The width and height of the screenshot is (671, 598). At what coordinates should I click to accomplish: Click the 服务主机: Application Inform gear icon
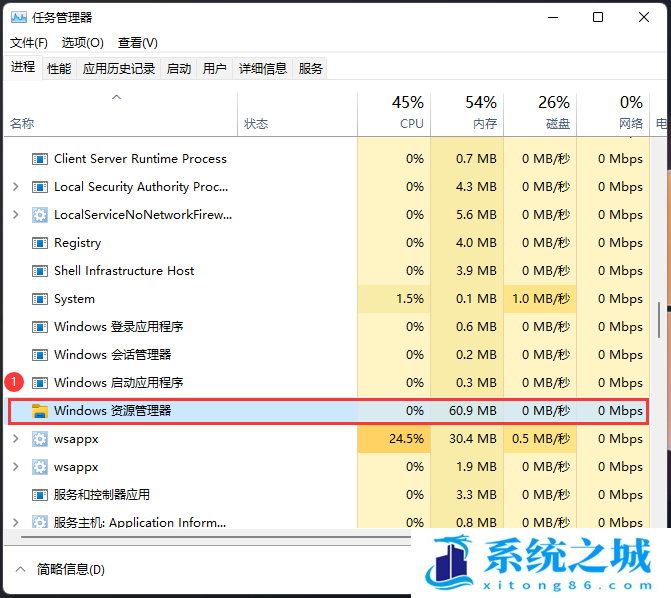point(40,522)
